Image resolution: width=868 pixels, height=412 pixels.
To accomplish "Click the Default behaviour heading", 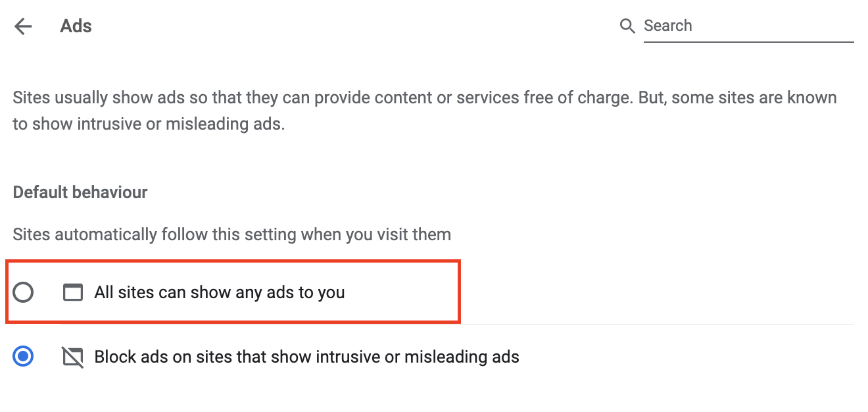I will (80, 192).
